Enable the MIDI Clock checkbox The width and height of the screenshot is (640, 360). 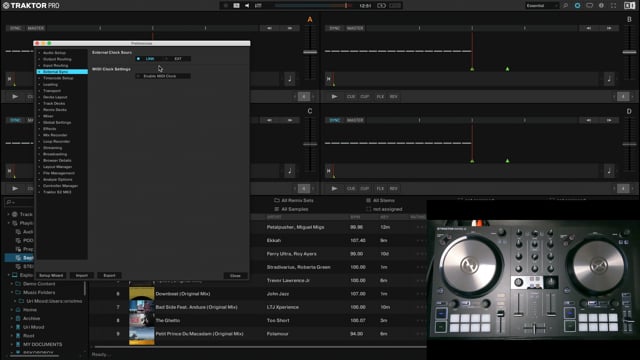[x=138, y=76]
